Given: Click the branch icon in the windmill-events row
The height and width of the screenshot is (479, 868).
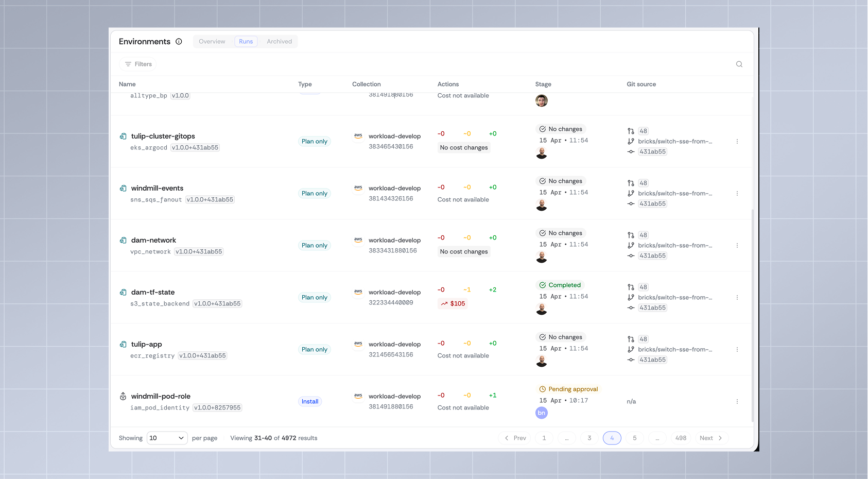Looking at the screenshot, I should tap(631, 194).
